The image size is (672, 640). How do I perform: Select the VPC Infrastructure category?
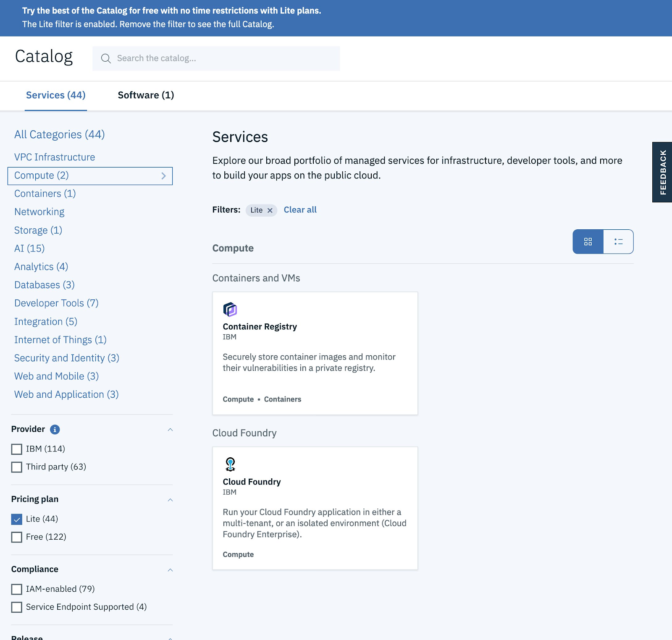coord(55,157)
